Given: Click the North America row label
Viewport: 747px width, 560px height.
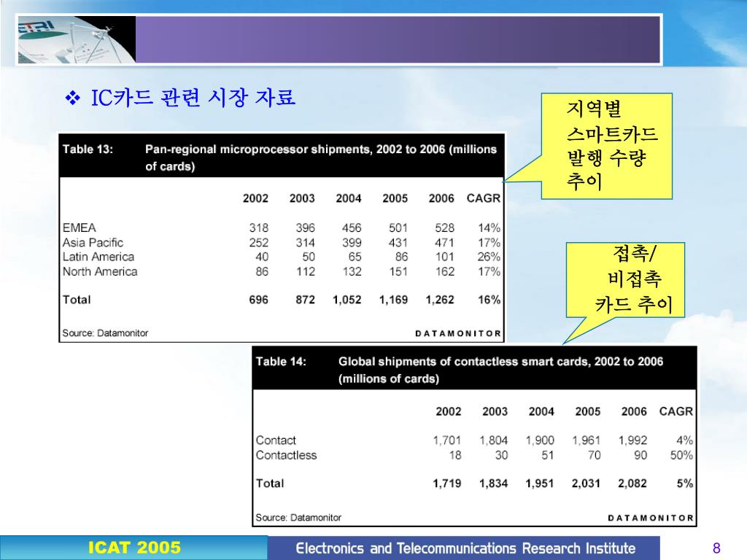Looking at the screenshot, I should click(x=100, y=271).
